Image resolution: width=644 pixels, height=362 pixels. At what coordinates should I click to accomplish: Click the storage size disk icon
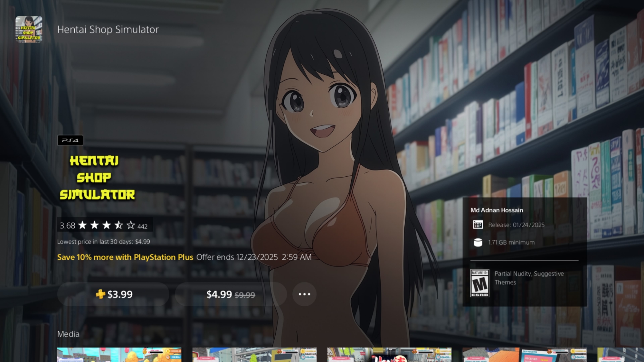pyautogui.click(x=478, y=242)
